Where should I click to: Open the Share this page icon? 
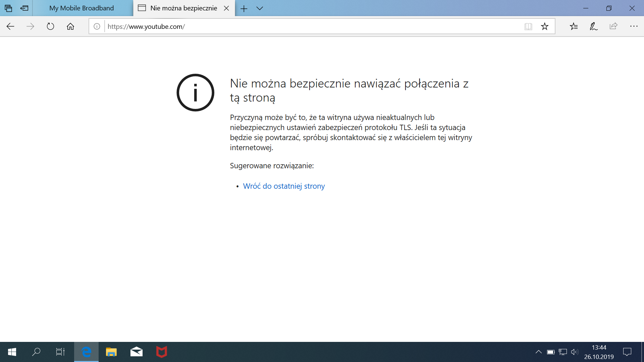tap(613, 26)
